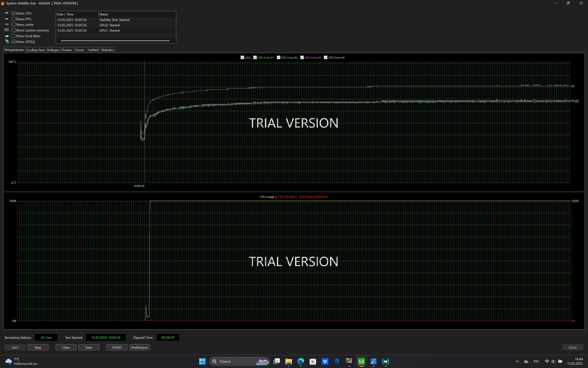Click the Elapsed Time value 00:38:39
The image size is (588, 368).
click(x=168, y=337)
